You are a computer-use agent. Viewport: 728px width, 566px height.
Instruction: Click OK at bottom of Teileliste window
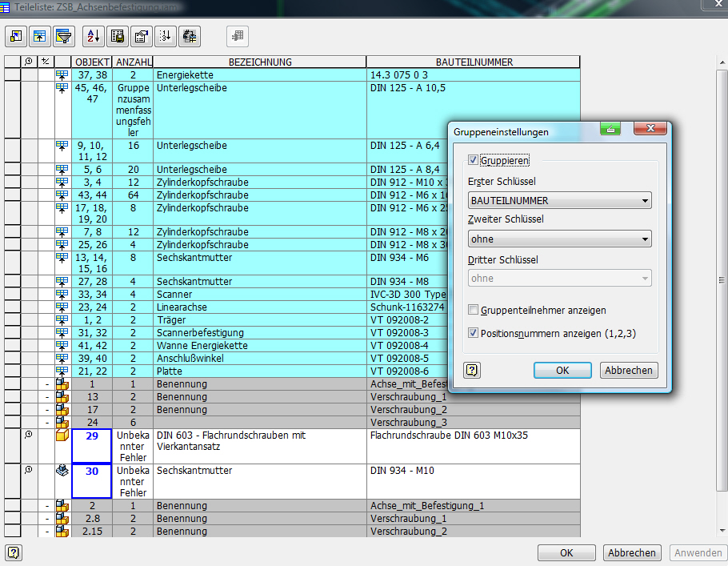tap(566, 553)
